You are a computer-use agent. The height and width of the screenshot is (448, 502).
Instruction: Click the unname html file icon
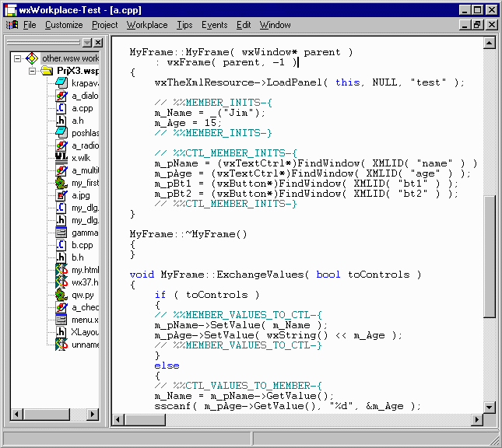point(61,345)
